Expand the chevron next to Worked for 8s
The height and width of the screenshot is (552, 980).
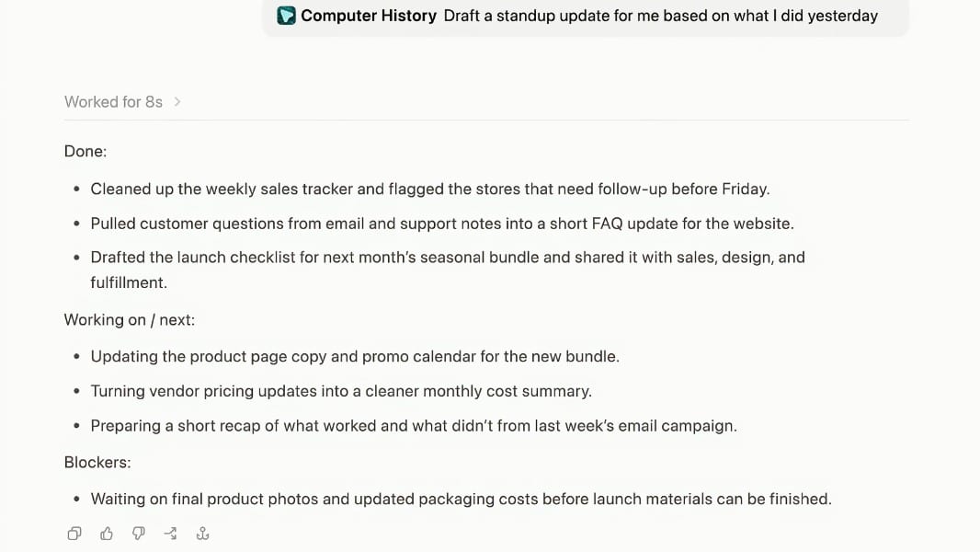pos(177,102)
